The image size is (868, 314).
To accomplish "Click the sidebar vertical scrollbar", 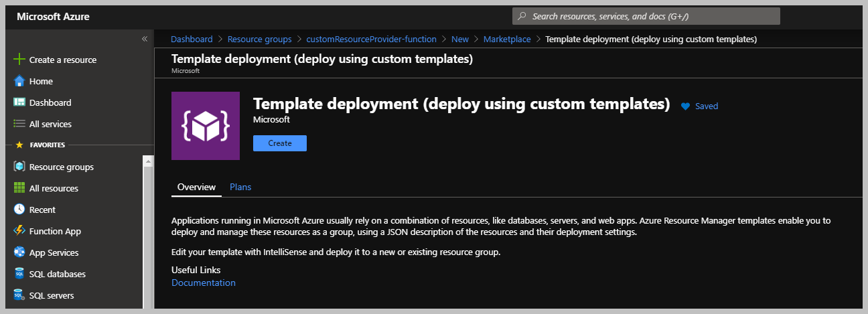I will pyautogui.click(x=149, y=232).
